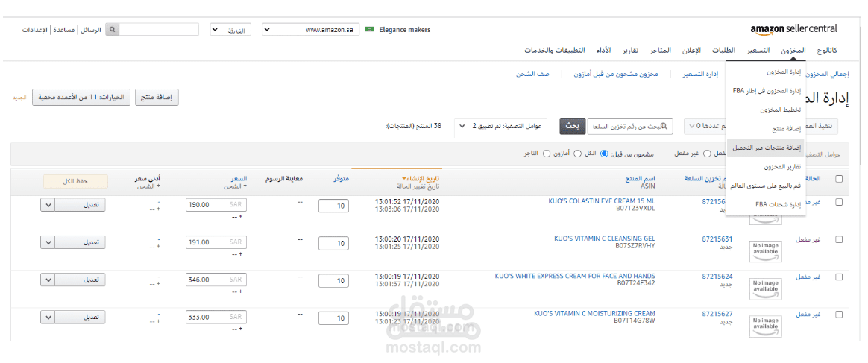The image size is (868, 363).
Task: Open KUO'S VITAMIN C MOISTURIZING CREAM link
Action: 594,313
